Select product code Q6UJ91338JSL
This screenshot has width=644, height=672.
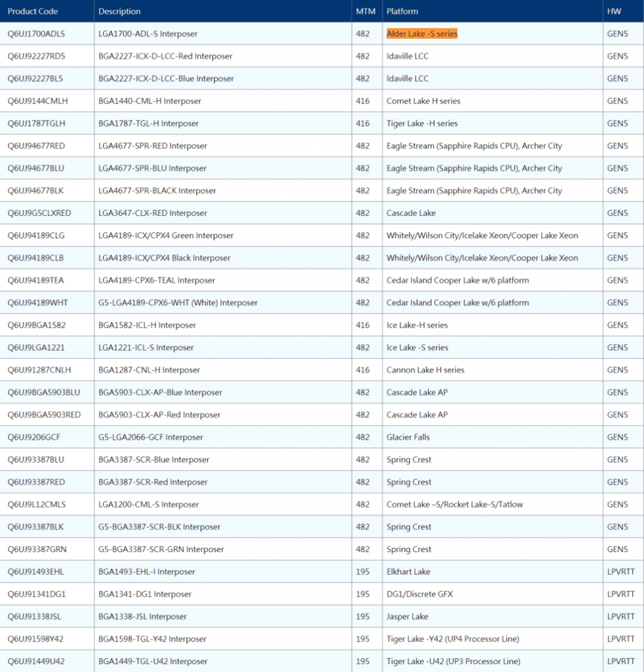tap(34, 616)
